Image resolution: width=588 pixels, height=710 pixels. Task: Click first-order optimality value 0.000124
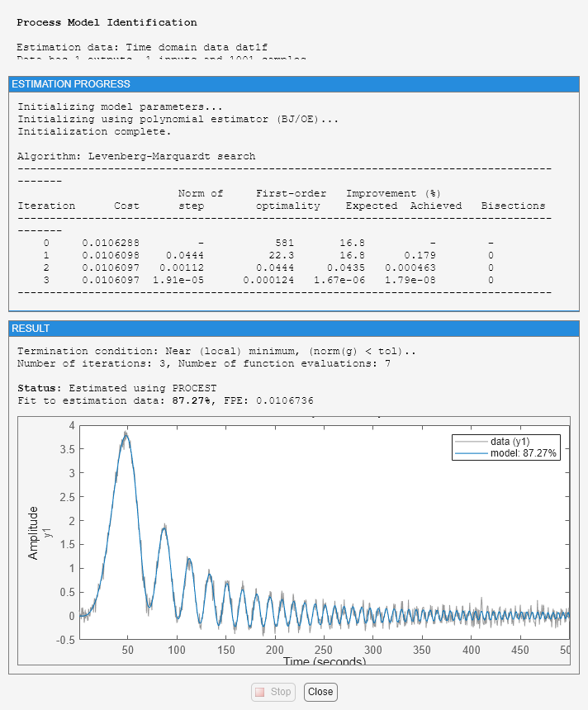(268, 281)
